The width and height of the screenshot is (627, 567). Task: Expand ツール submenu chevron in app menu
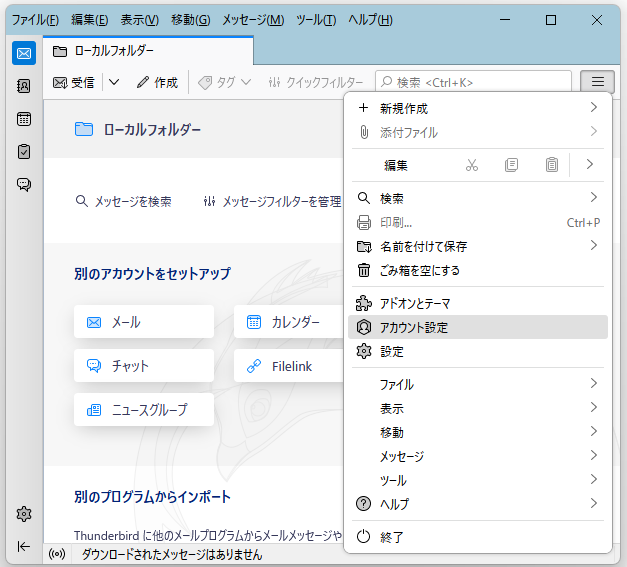pos(593,479)
